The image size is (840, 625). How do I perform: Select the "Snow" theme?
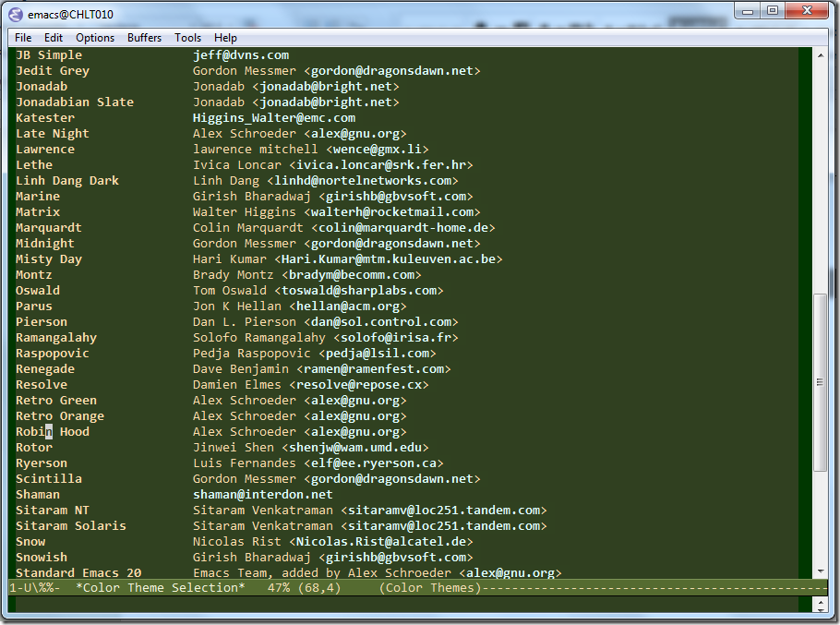pyautogui.click(x=30, y=542)
